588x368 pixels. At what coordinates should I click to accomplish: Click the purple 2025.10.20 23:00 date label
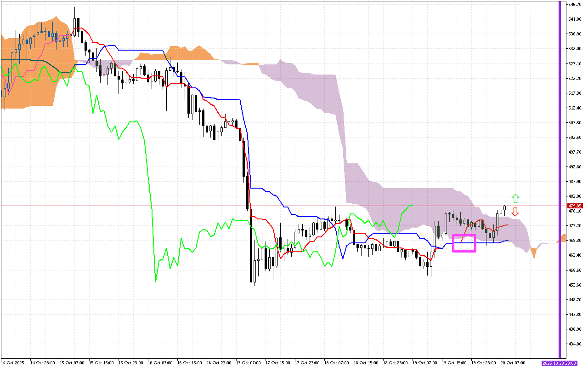tap(558, 362)
